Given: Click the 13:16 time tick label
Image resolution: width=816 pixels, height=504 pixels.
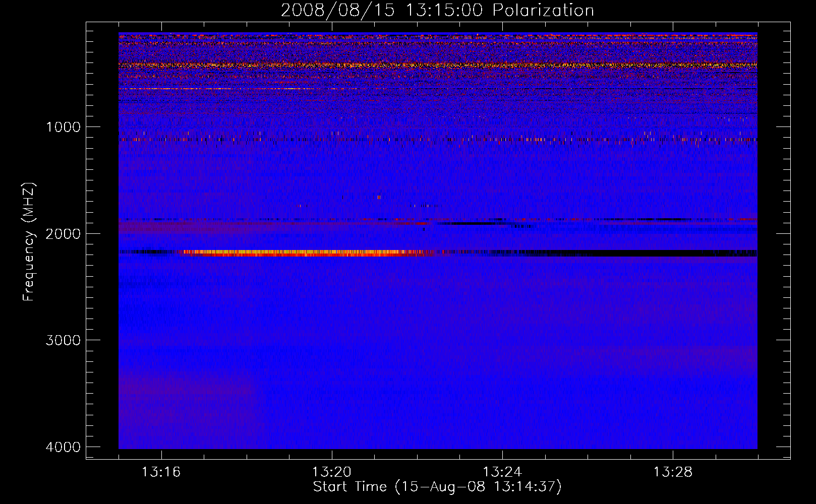Looking at the screenshot, I should pos(161,472).
